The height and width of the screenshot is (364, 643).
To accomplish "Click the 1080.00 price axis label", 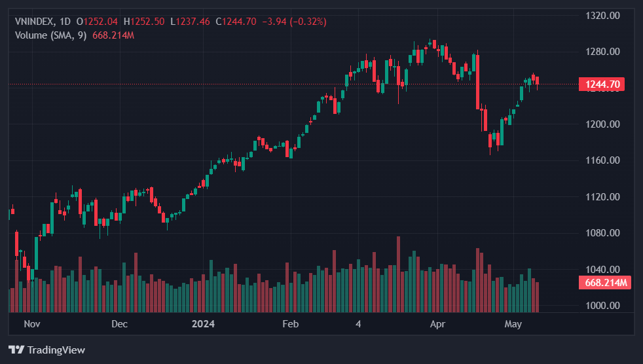I will click(602, 233).
